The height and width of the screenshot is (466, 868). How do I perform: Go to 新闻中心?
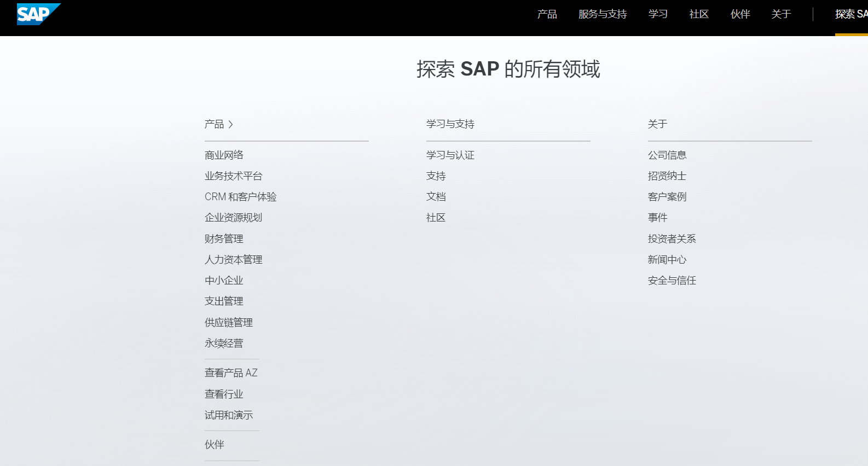(x=667, y=260)
